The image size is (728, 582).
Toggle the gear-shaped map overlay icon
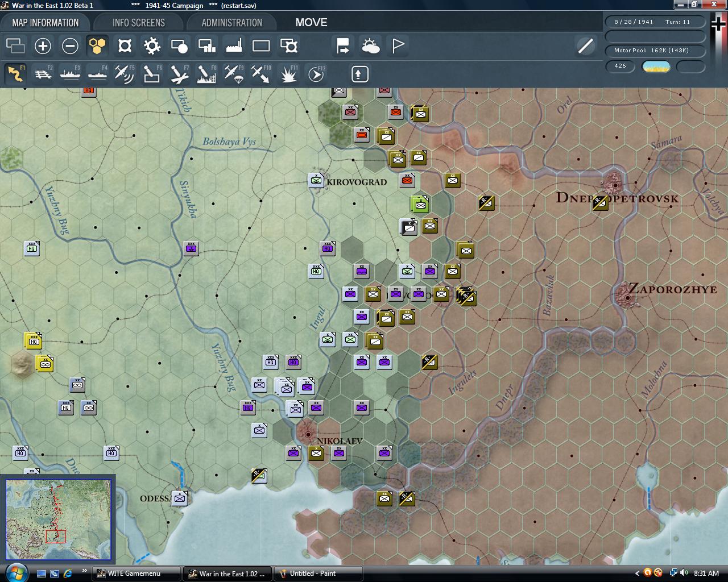(152, 45)
